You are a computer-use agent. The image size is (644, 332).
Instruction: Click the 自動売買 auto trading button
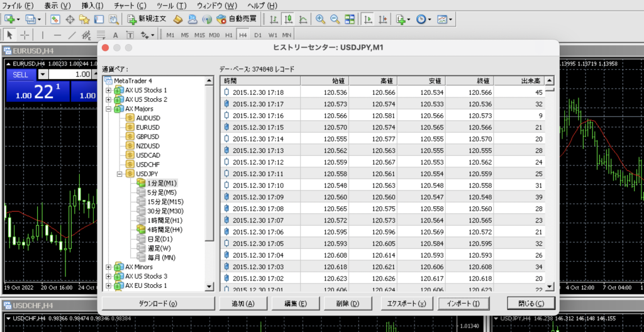pyautogui.click(x=236, y=19)
